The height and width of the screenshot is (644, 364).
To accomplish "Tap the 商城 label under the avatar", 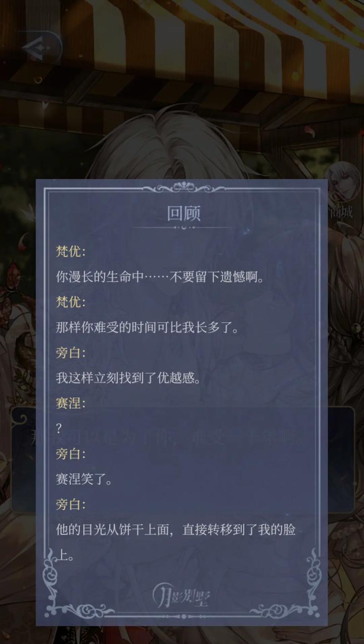I will [x=341, y=212].
